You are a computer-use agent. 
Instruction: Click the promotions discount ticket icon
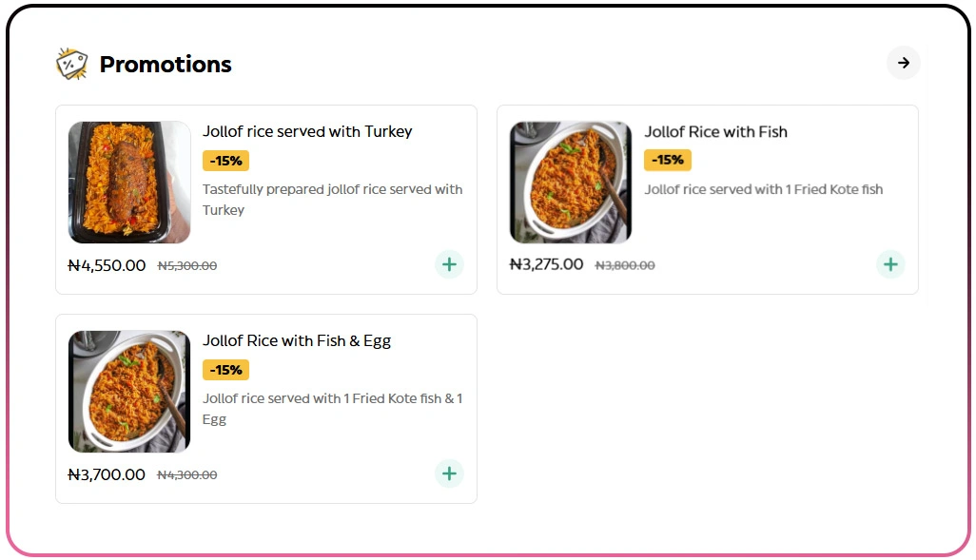[x=71, y=63]
